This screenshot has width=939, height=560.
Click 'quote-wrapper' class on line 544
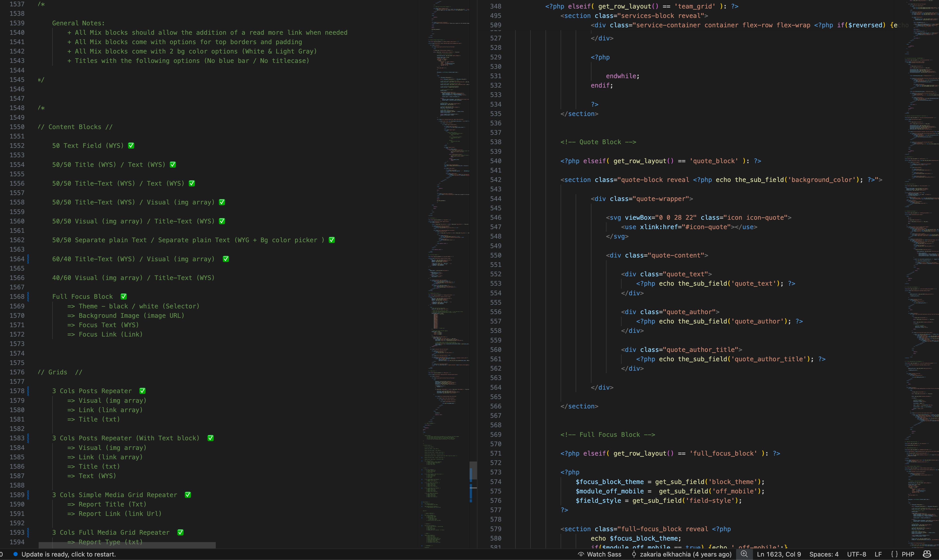661,199
